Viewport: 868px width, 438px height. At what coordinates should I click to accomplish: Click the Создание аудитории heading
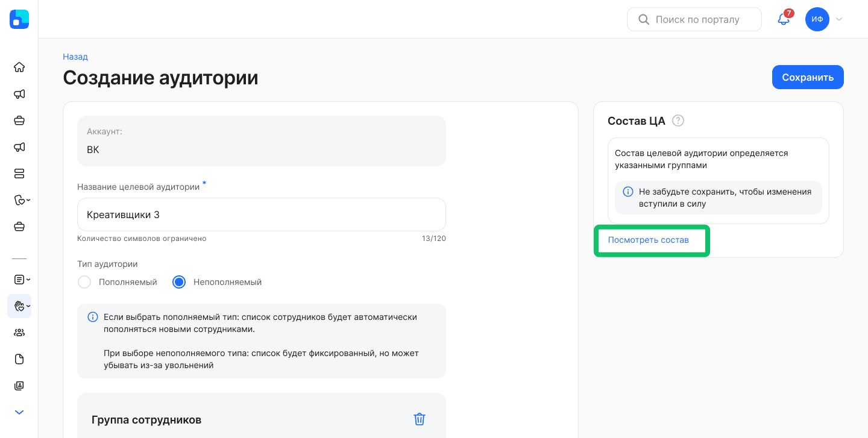pos(160,78)
